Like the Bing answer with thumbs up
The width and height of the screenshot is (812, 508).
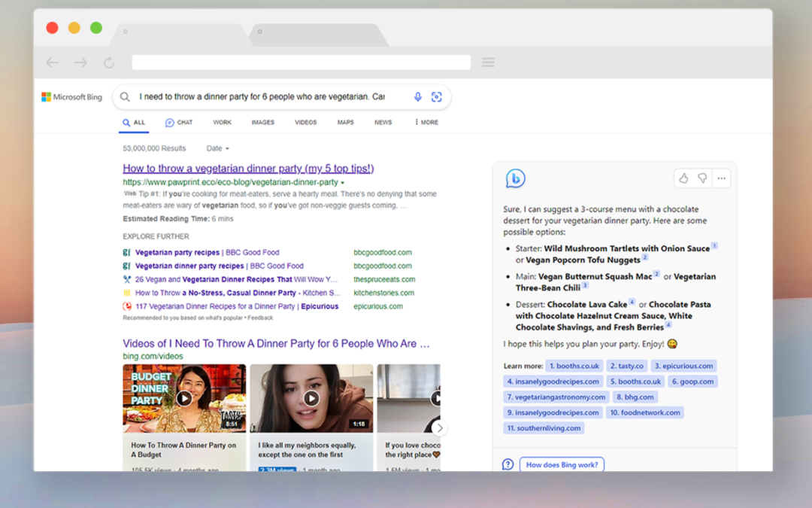point(683,178)
